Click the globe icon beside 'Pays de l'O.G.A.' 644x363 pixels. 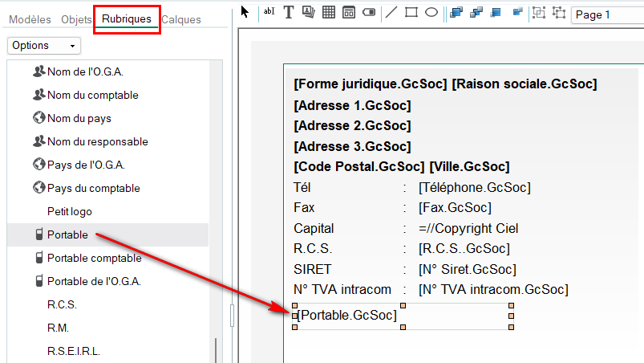pyautogui.click(x=38, y=165)
